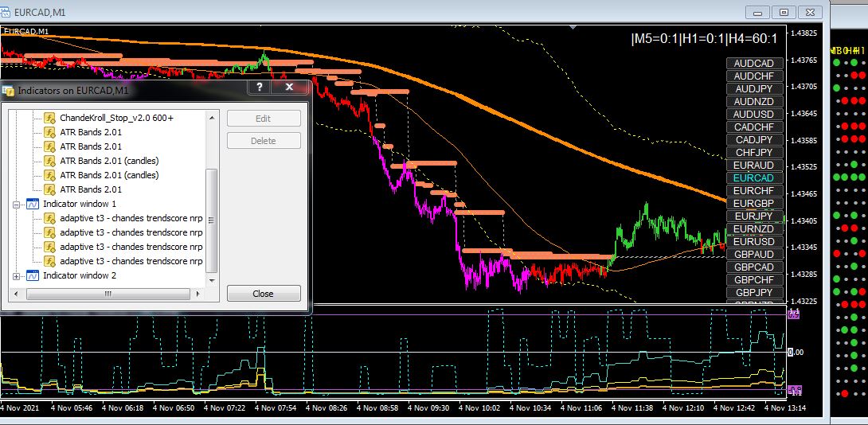This screenshot has height=425, width=868.
Task: Switch chart to EURUSD symbol button
Action: (x=753, y=242)
